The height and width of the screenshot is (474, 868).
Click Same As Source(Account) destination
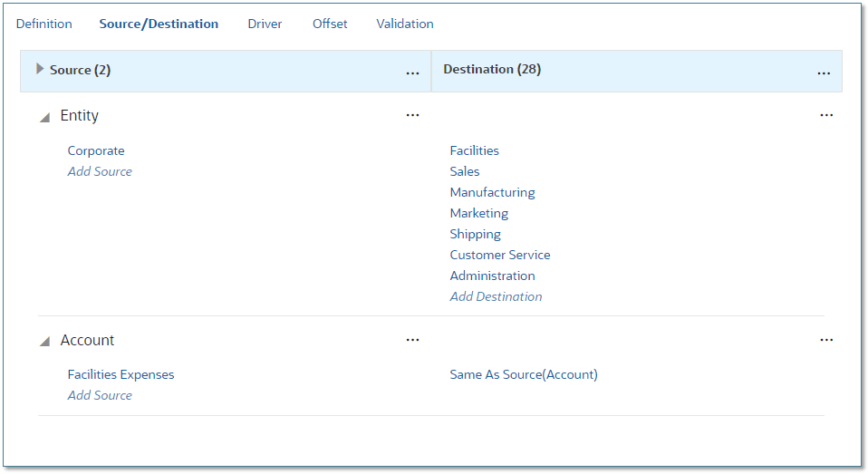pos(524,374)
